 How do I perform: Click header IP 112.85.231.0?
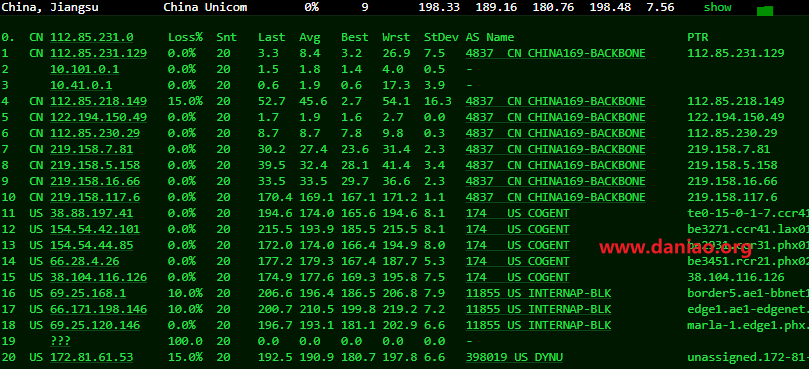[91, 37]
